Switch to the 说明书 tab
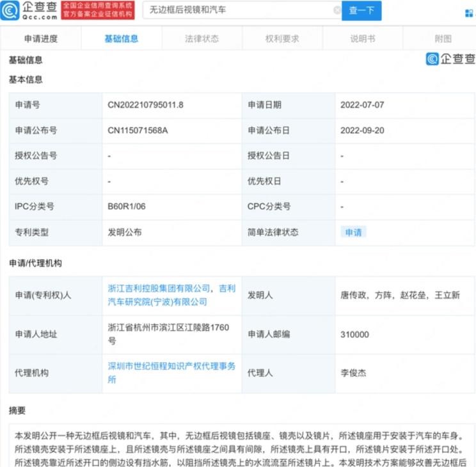The width and height of the screenshot is (476, 467). pos(363,38)
